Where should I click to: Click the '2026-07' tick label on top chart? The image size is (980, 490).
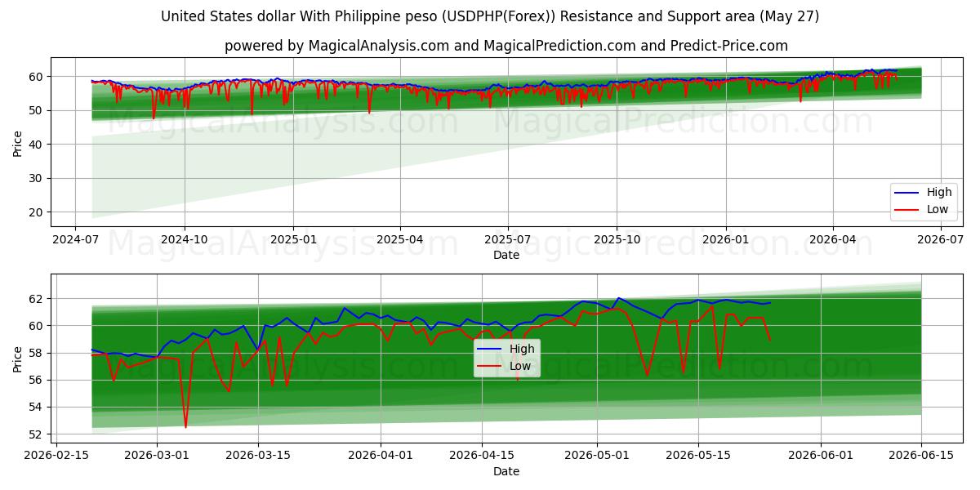pyautogui.click(x=940, y=239)
